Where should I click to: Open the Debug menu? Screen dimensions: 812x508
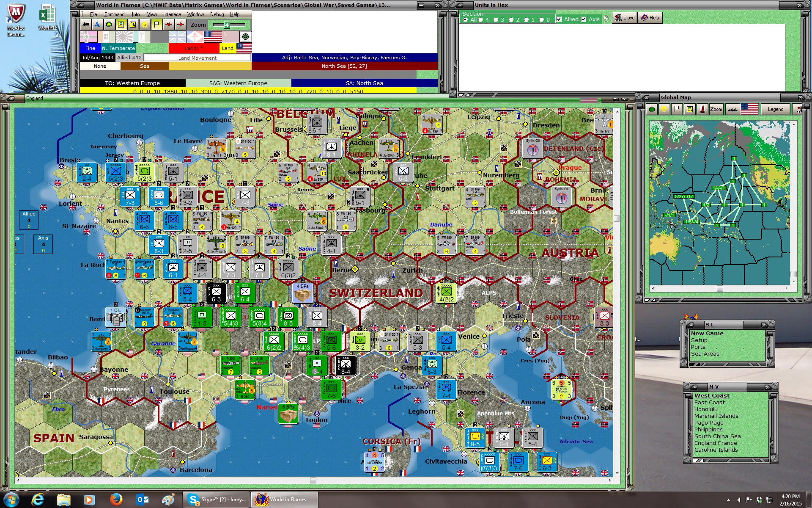pos(217,14)
